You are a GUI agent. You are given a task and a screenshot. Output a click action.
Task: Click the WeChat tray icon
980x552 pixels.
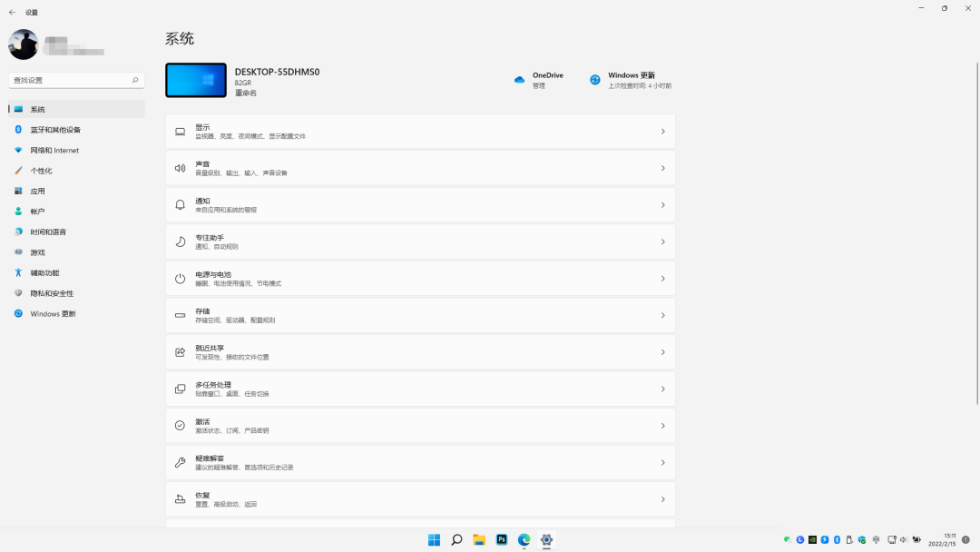(788, 539)
